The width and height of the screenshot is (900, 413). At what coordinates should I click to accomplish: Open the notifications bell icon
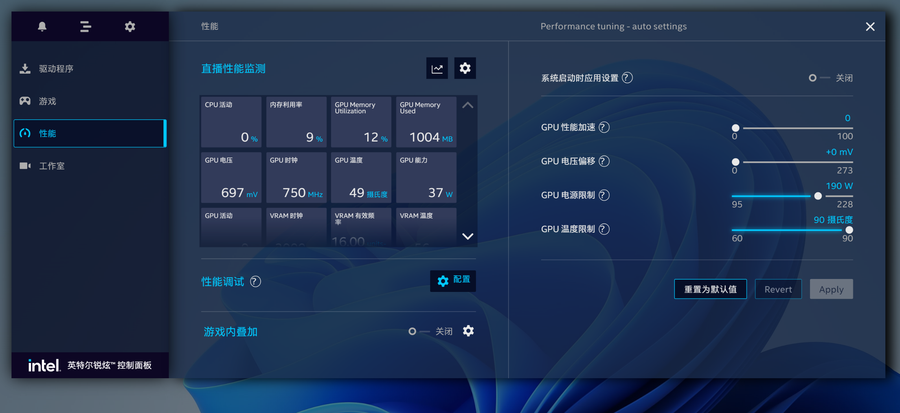tap(42, 27)
